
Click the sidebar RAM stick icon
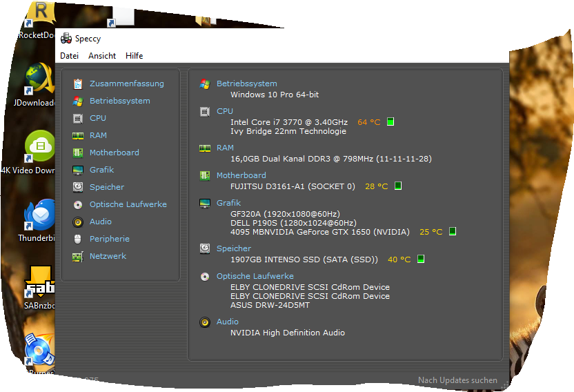77,135
